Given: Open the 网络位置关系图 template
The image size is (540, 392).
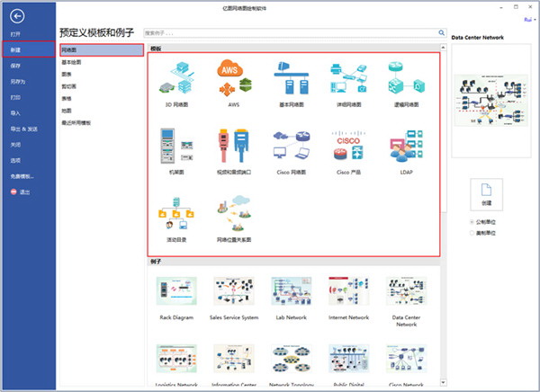Looking at the screenshot, I should [x=233, y=216].
